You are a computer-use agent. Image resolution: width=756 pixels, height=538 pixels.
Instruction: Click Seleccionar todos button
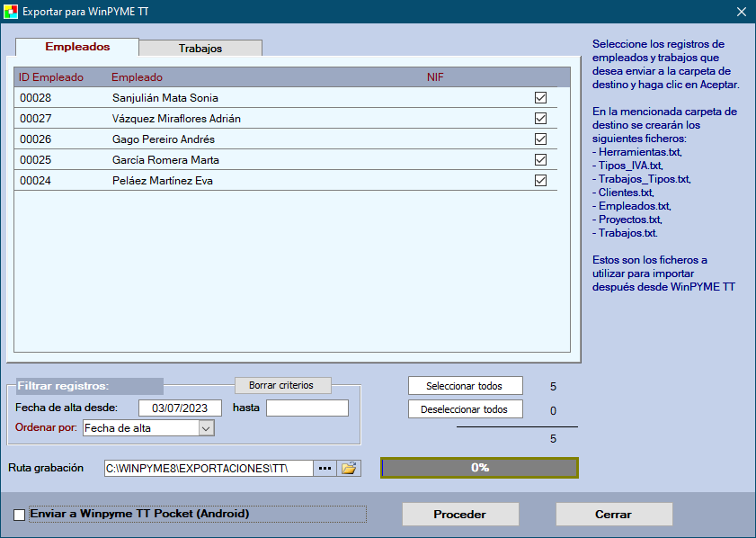[465, 386]
